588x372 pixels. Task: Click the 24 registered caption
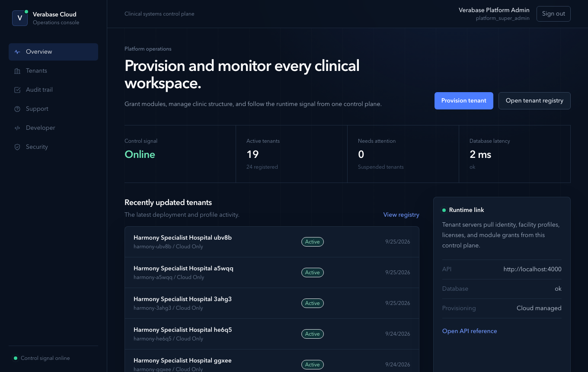pyautogui.click(x=262, y=167)
